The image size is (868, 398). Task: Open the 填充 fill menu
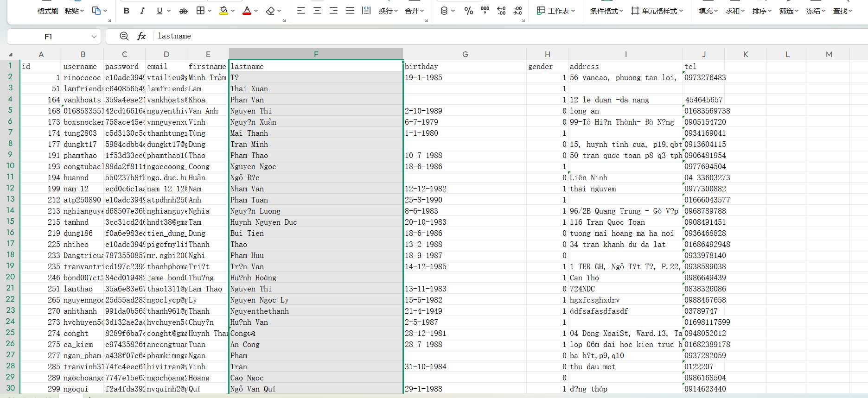[708, 11]
